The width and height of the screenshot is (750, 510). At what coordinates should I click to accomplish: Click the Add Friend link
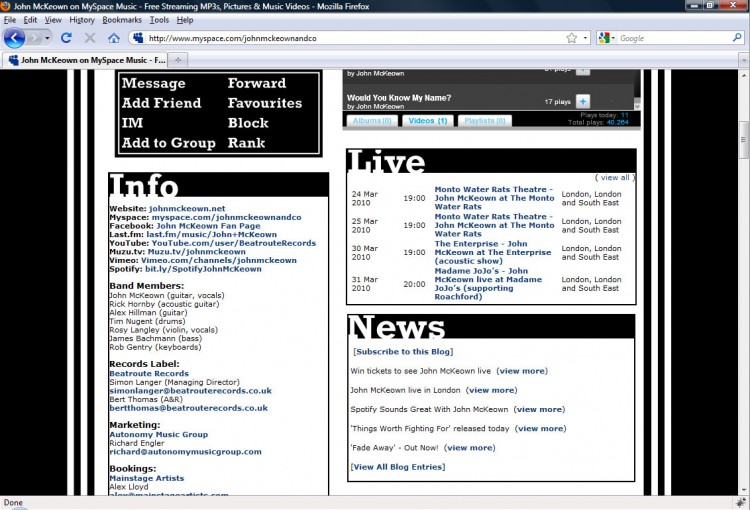point(162,103)
